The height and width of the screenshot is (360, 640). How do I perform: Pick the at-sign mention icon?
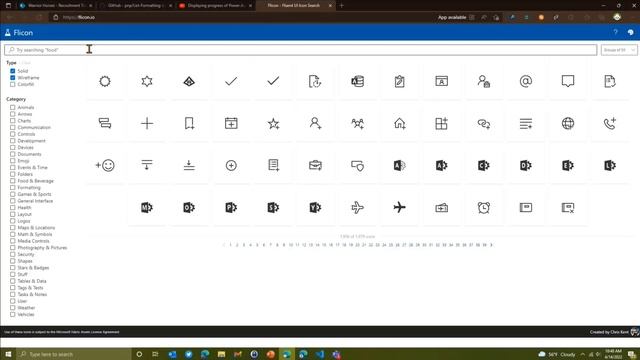point(526,81)
